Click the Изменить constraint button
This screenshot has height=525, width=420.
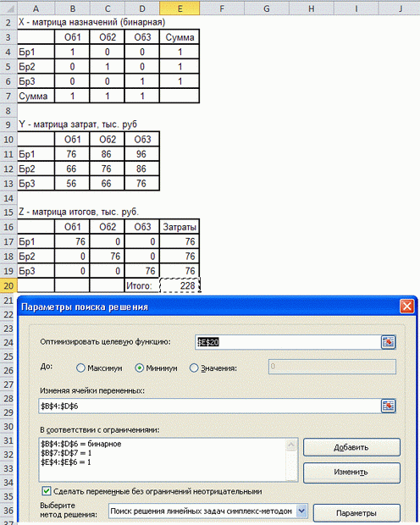351,472
